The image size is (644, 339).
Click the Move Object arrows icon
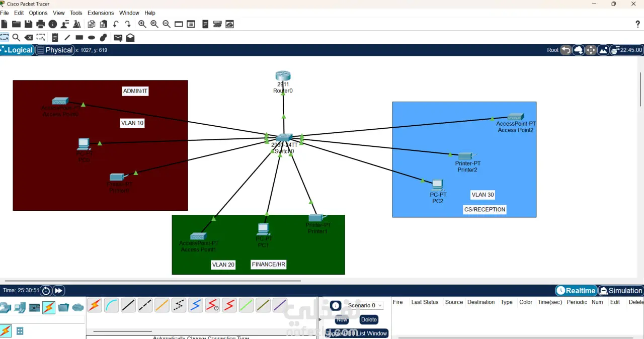tap(591, 50)
